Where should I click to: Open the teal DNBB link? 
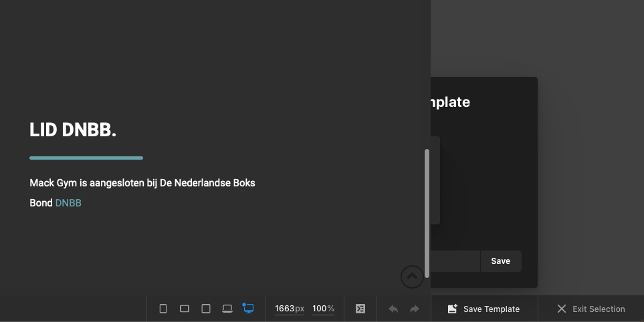coord(68,203)
